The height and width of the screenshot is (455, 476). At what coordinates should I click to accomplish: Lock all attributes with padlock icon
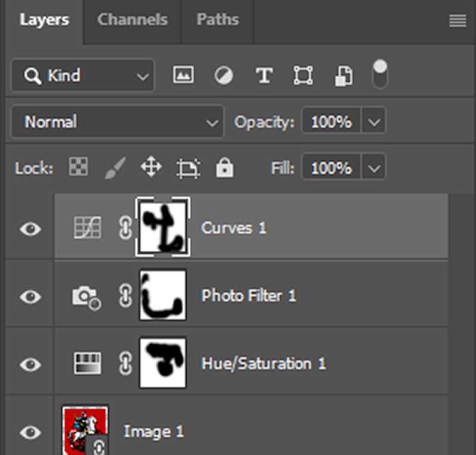click(x=224, y=167)
